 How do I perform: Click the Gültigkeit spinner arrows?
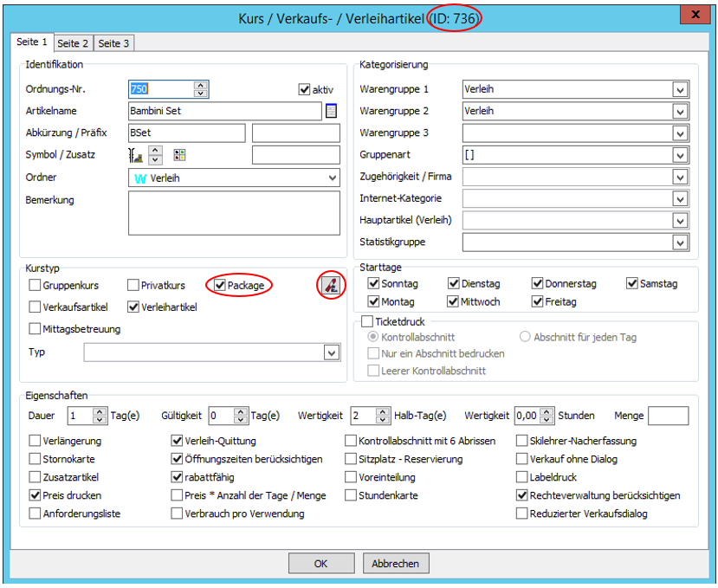241,416
